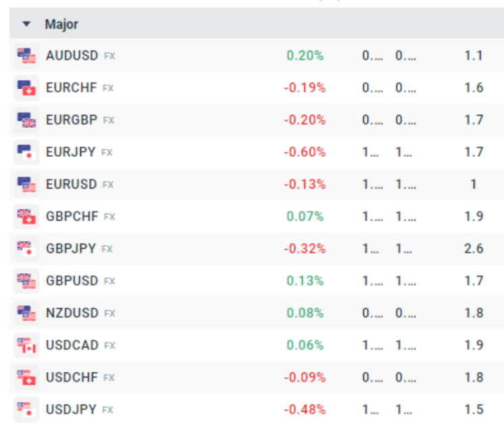
Task: Click the NZDUSD flag icon
Action: (27, 313)
